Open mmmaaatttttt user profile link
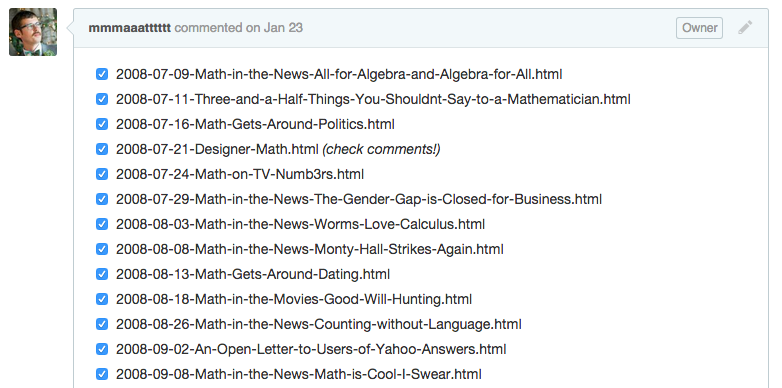782x388 pixels. (x=130, y=28)
